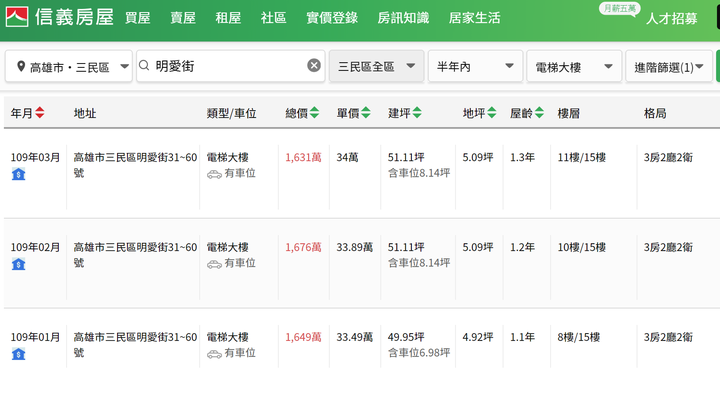The width and height of the screenshot is (720, 404).
Task: Open the 半年內 time range dropdown
Action: (475, 67)
